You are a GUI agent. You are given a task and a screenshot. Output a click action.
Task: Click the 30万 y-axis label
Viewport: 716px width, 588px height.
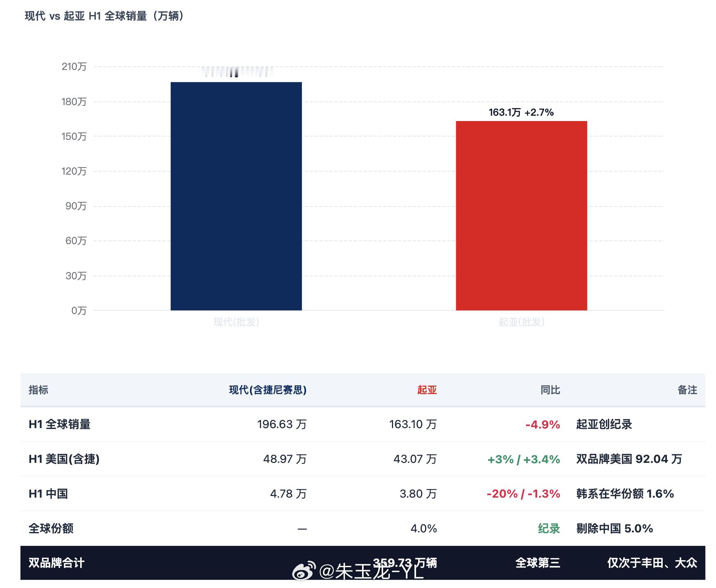tap(76, 276)
